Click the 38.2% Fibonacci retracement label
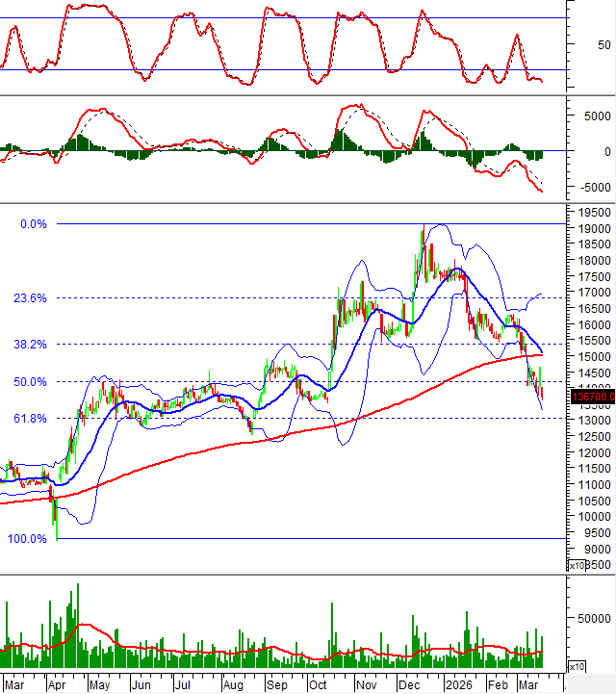The width and height of the screenshot is (616, 694). [x=31, y=344]
